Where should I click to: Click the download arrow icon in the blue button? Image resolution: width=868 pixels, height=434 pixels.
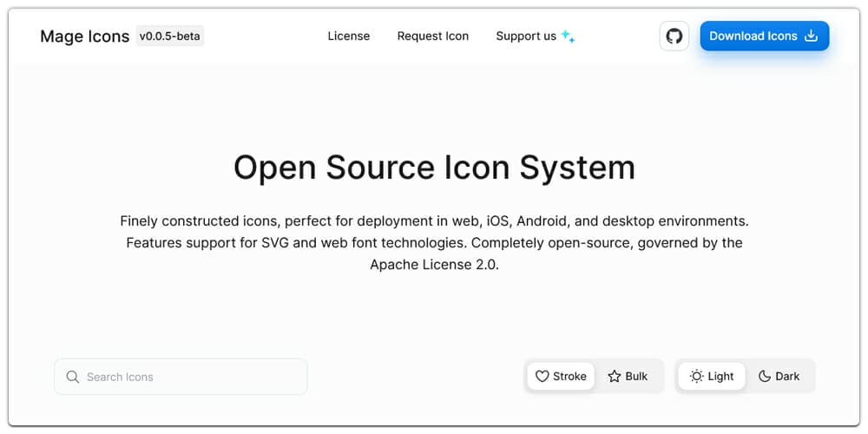pos(812,36)
